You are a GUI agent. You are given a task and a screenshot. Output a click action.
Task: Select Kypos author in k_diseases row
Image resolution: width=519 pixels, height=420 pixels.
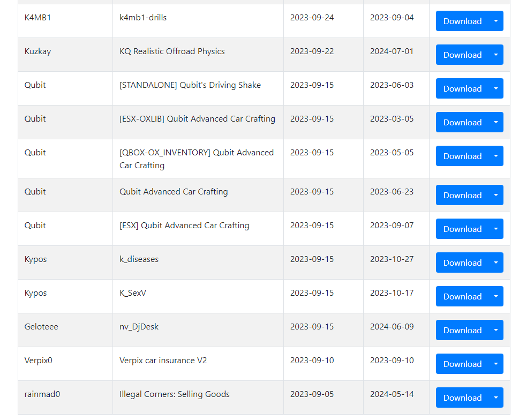tap(36, 259)
